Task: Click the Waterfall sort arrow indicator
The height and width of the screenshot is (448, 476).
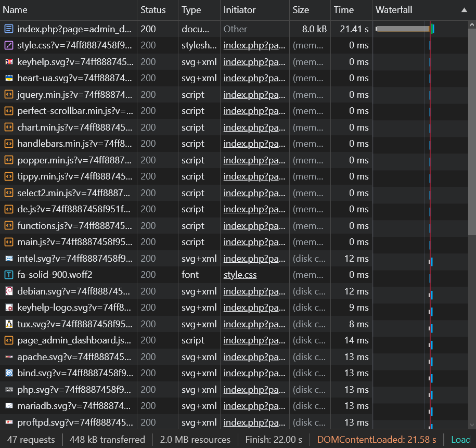Action: click(464, 10)
